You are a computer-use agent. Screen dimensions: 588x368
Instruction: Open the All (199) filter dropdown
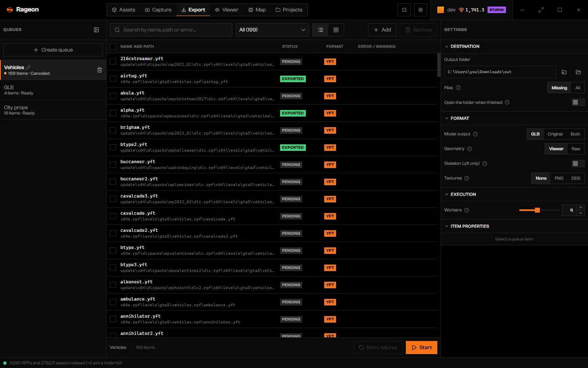(272, 30)
